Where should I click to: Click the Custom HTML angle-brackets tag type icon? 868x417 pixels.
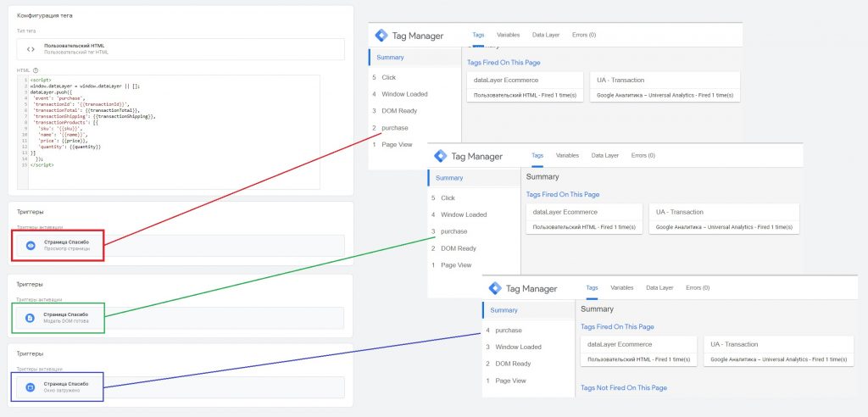pyautogui.click(x=31, y=49)
